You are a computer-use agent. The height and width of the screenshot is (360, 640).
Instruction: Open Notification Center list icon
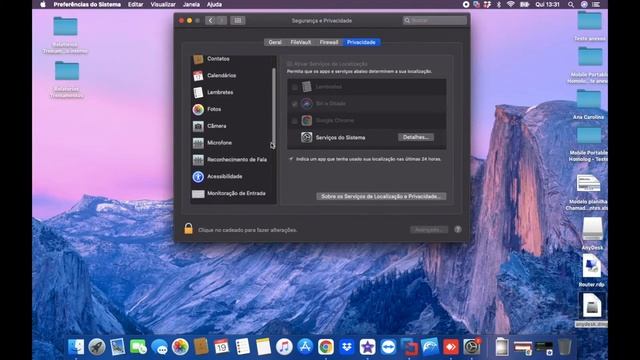596,4
